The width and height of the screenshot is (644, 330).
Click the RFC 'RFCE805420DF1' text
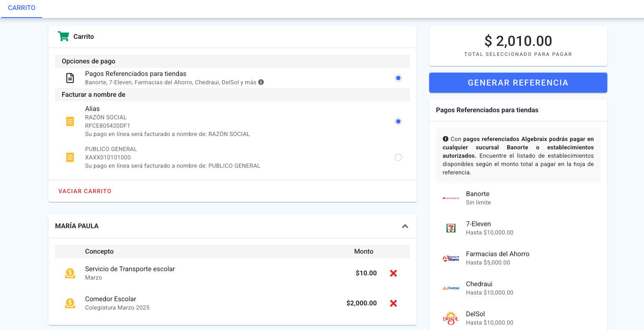tap(108, 126)
